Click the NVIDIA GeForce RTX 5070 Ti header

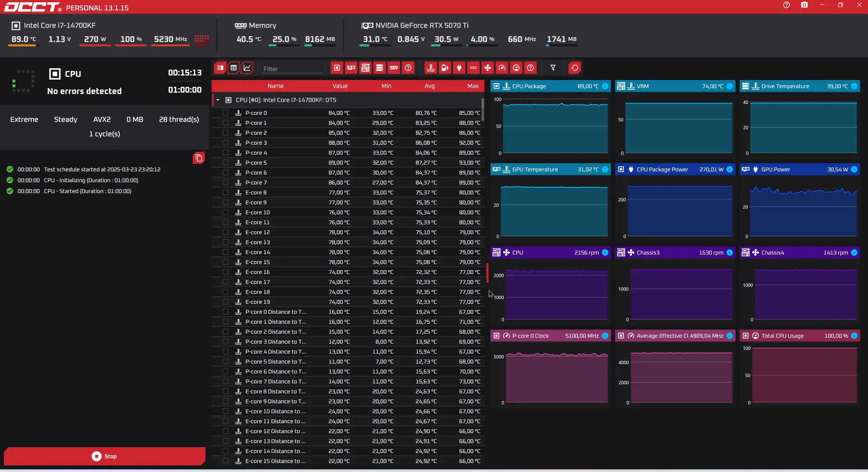[x=421, y=25]
